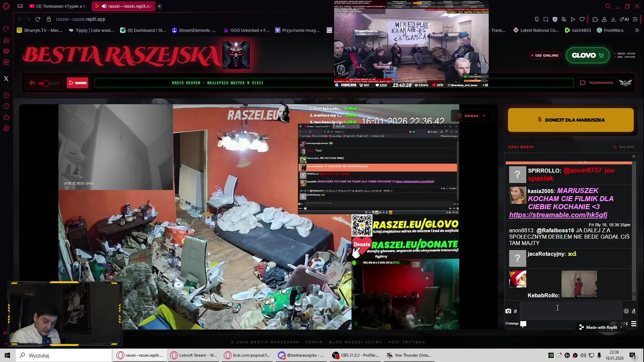Click the POZDROWIENIA button

(597, 83)
